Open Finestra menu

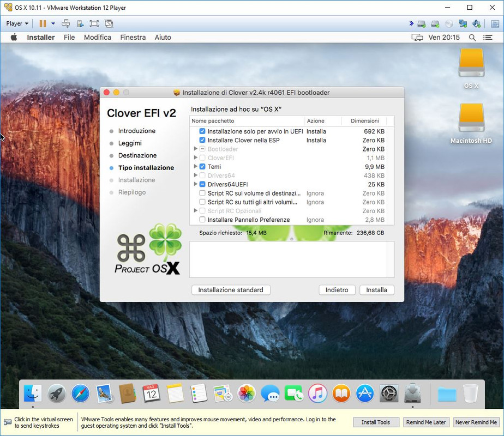coord(133,38)
